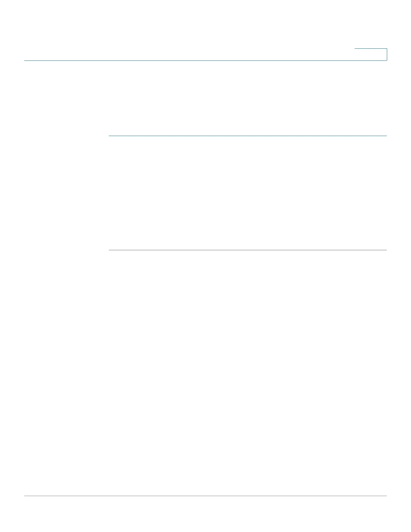Viewport: 411px width, 532px height.
Task: Click blank area between the two section dividers
Action: (x=248, y=193)
